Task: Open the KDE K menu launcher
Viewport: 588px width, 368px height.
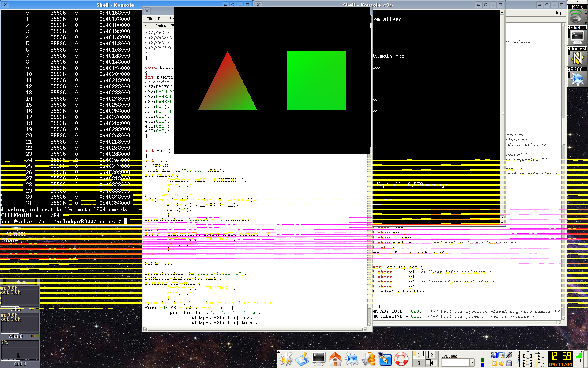Action: 285,359
